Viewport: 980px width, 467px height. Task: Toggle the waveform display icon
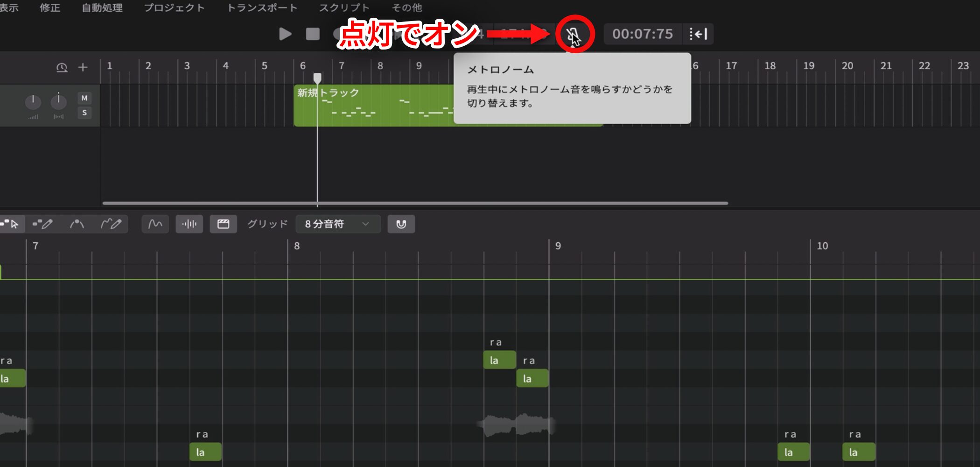click(189, 224)
